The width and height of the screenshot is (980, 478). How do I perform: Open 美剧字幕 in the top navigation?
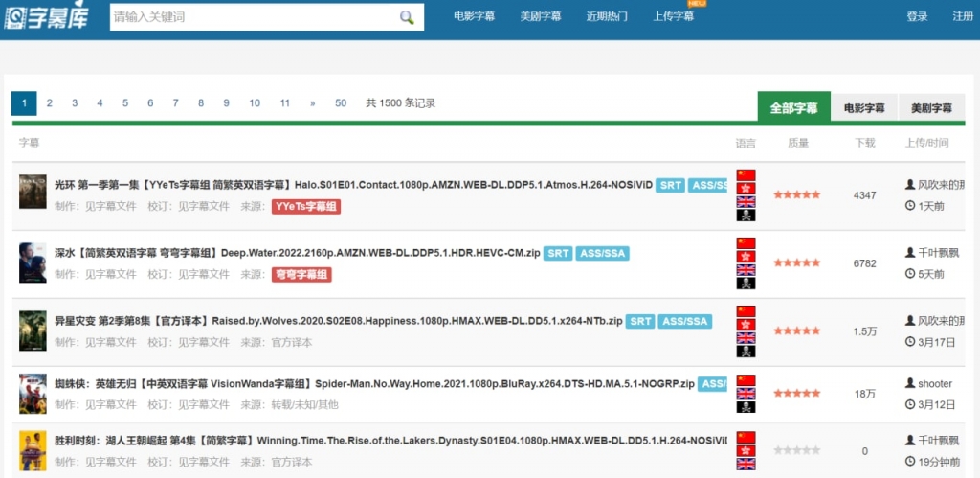[x=541, y=17]
